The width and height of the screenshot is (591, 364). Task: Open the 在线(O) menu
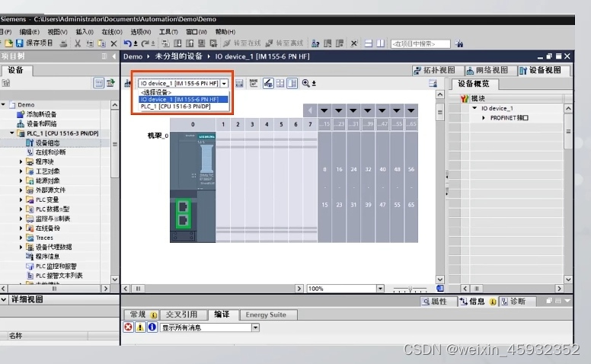pyautogui.click(x=112, y=32)
